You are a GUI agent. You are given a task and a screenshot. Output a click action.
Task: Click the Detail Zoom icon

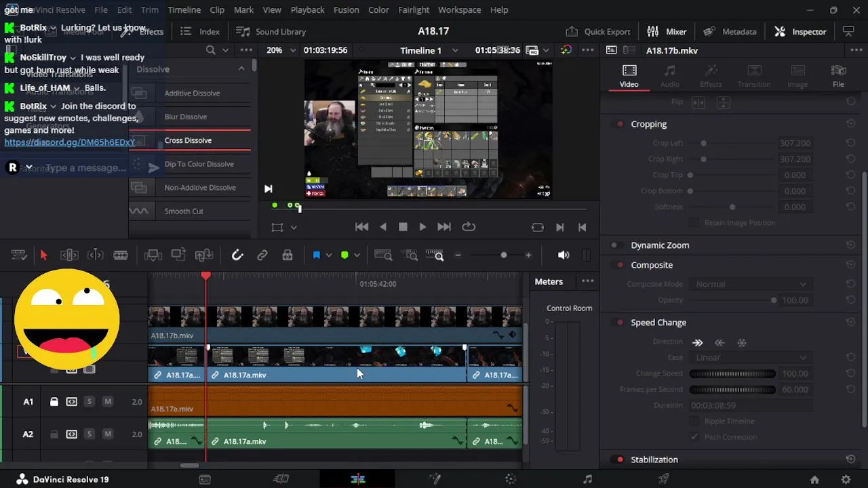(x=410, y=255)
